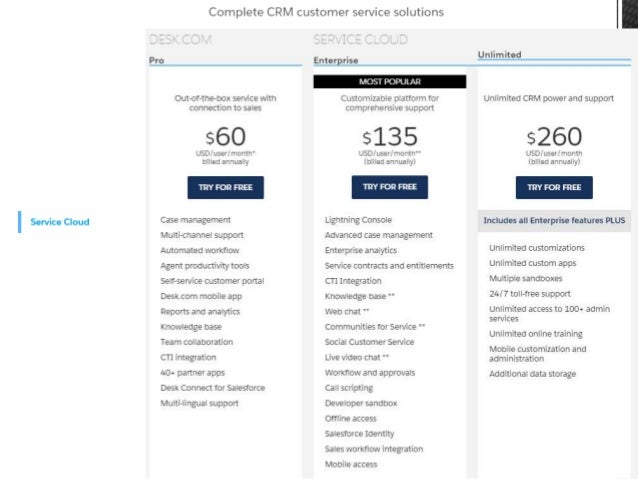Click 'CTI Integration' in Enterprise features
Viewport: 638px width, 479px height.
[x=353, y=281]
